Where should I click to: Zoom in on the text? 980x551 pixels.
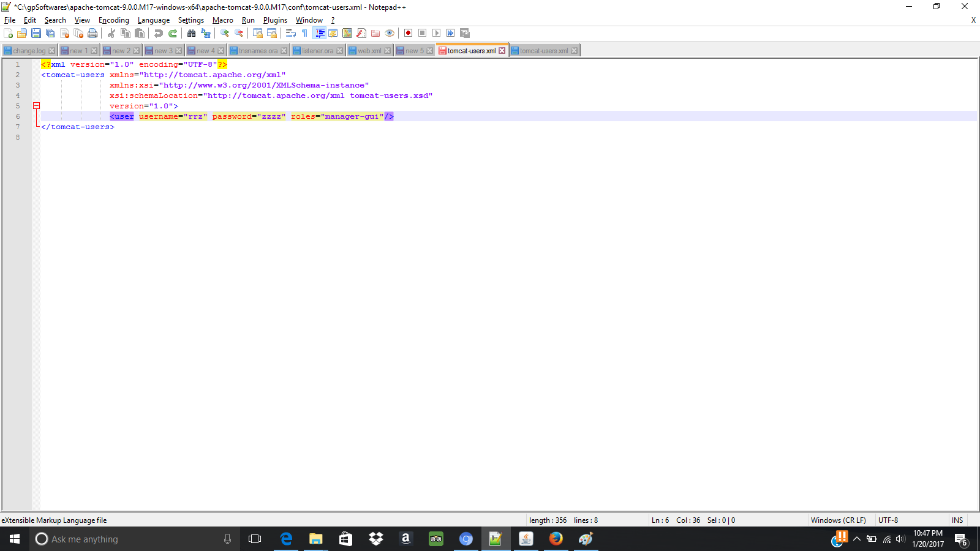click(x=225, y=33)
